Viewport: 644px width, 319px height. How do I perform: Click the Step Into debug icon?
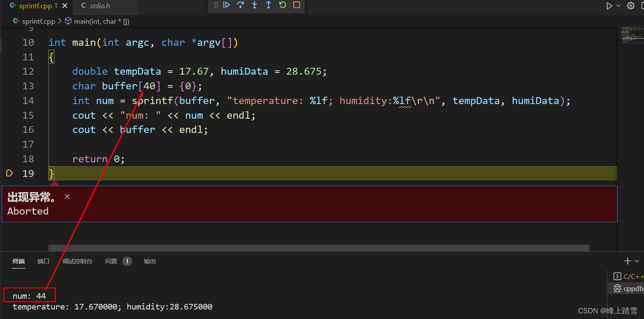point(254,5)
